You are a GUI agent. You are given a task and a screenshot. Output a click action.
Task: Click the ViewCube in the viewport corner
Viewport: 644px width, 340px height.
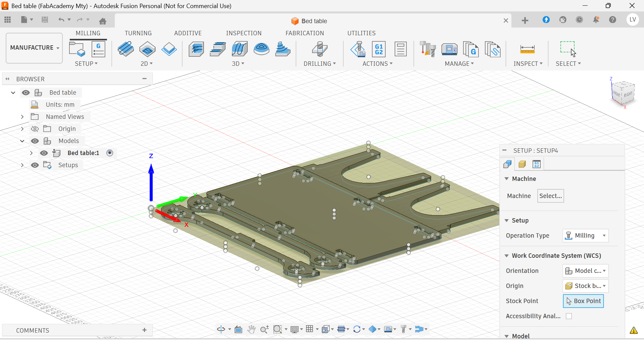coord(623,94)
